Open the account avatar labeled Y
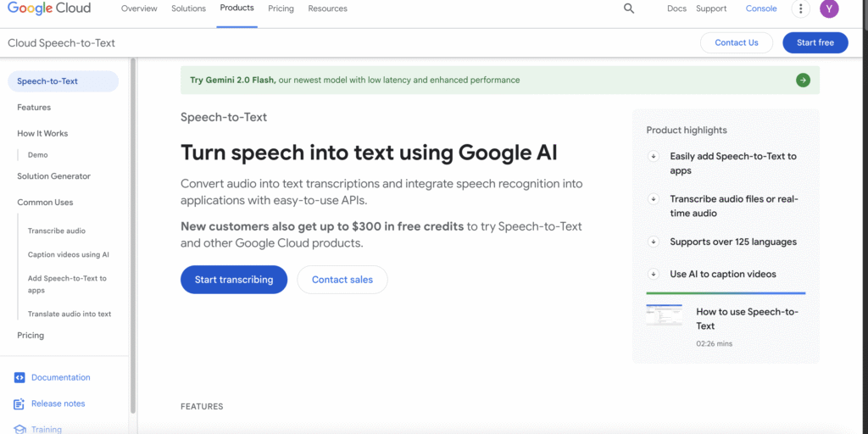 click(829, 8)
